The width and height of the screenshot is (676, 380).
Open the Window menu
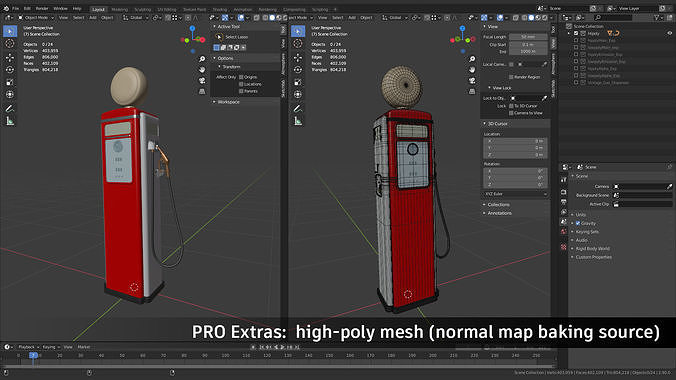pos(60,9)
